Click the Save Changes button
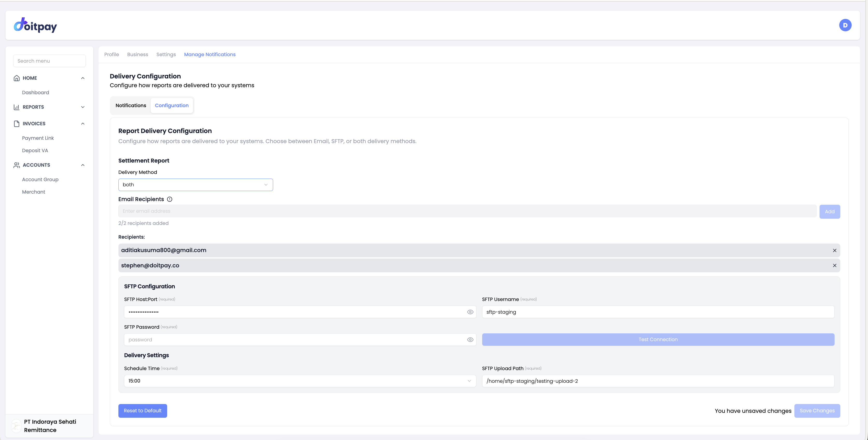This screenshot has height=440, width=868. (817, 411)
